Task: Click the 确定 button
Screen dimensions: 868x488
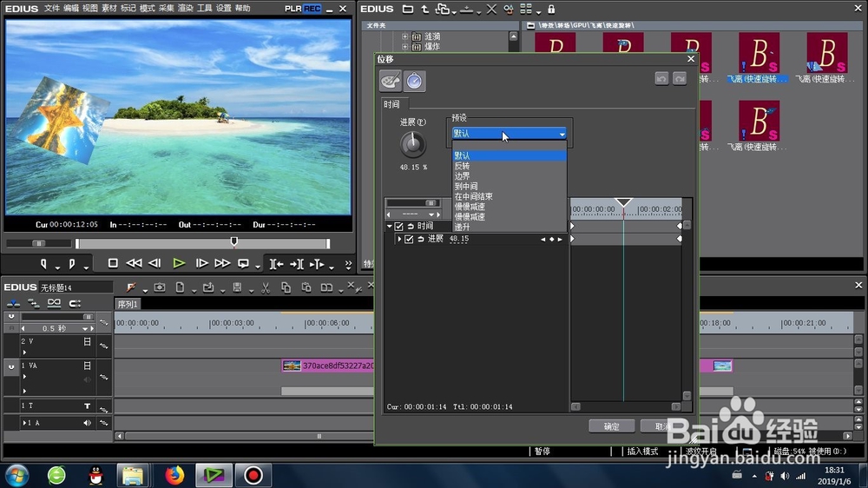Action: pos(612,426)
